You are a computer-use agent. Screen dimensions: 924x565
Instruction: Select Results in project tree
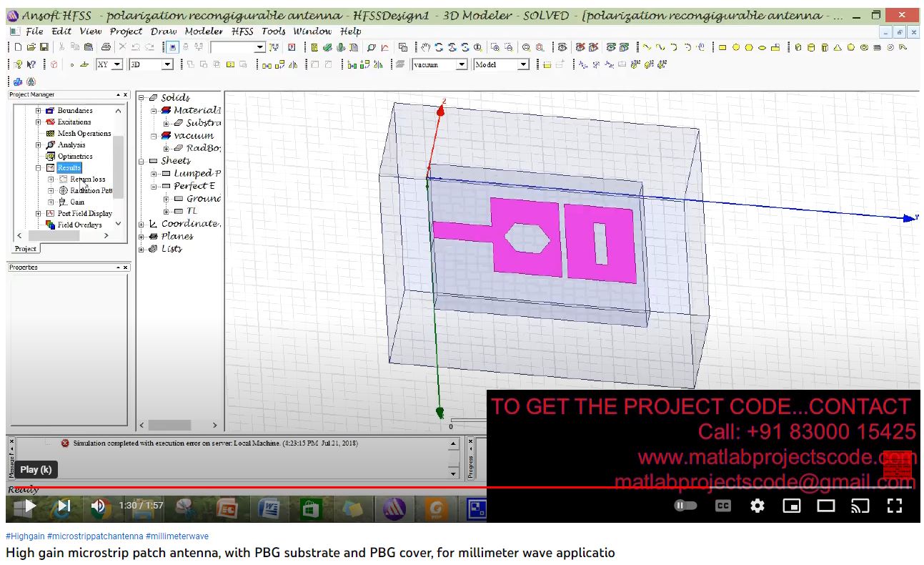(x=69, y=168)
